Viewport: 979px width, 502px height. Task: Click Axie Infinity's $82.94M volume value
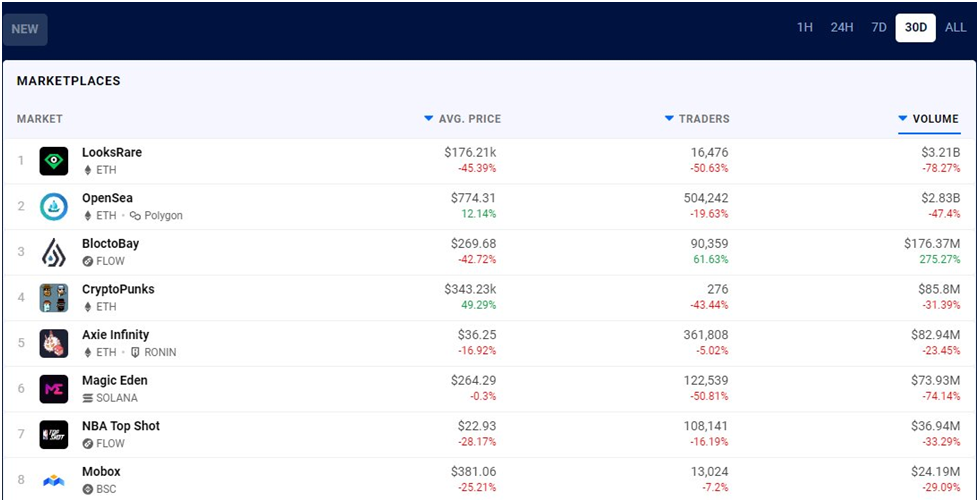tap(935, 335)
